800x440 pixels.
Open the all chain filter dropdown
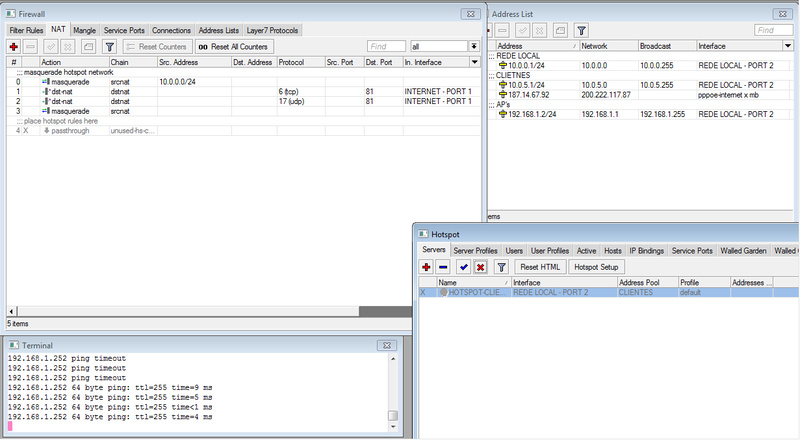(x=474, y=46)
